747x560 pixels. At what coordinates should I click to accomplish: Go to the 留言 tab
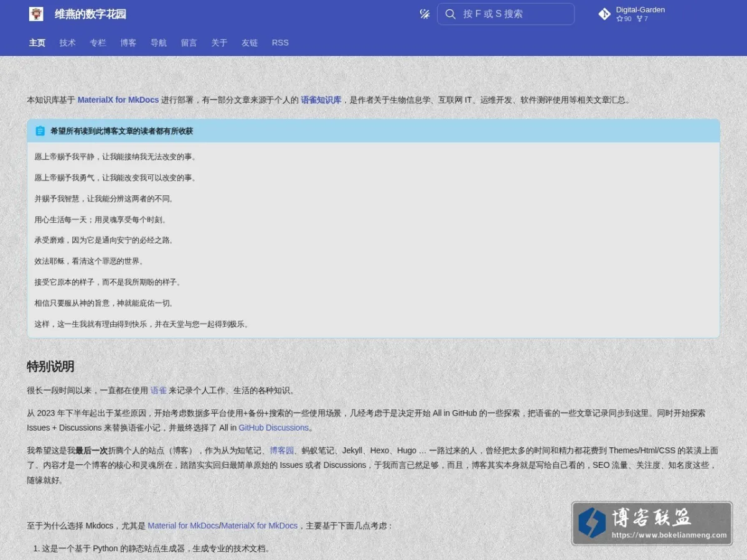[x=189, y=42]
